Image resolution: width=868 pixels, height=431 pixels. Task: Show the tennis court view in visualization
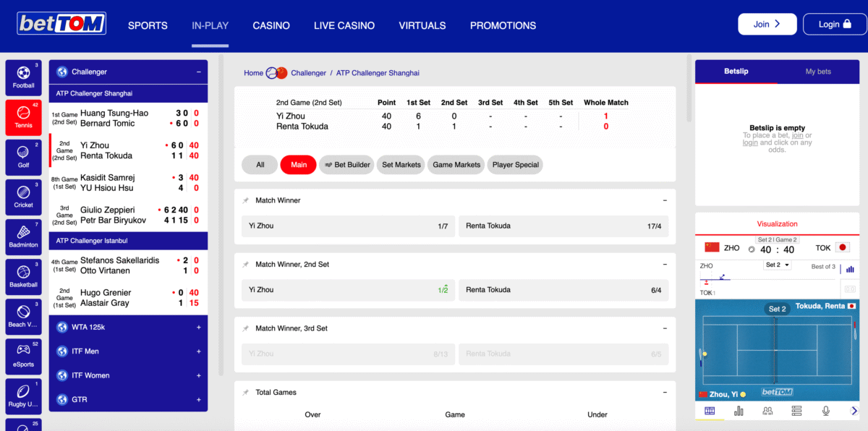(710, 411)
